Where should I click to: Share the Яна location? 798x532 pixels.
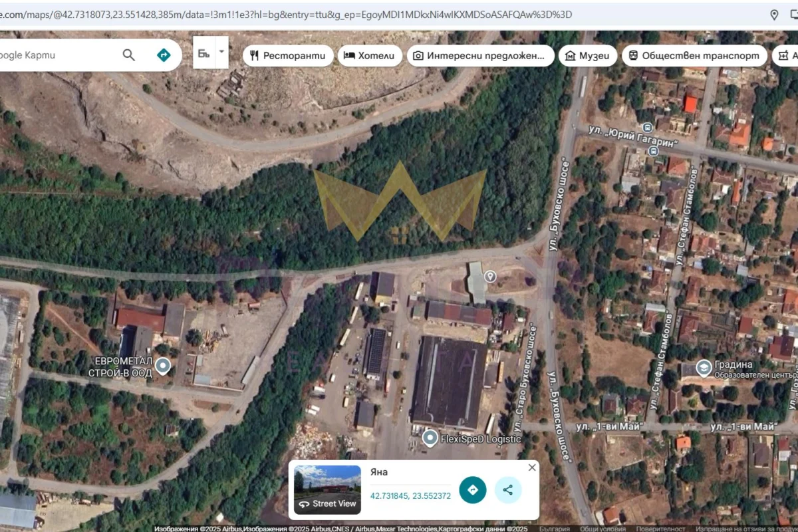(x=508, y=490)
